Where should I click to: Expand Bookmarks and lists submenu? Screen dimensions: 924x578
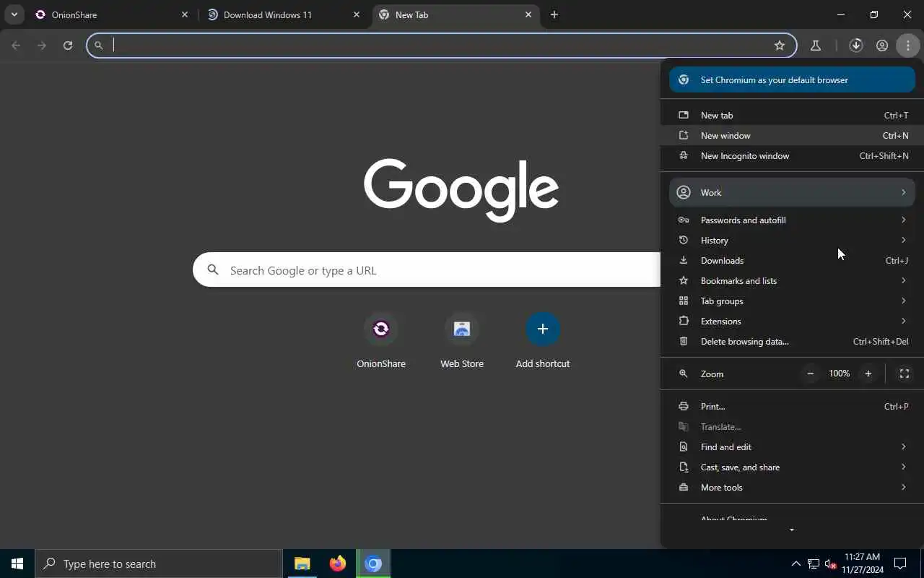click(792, 280)
